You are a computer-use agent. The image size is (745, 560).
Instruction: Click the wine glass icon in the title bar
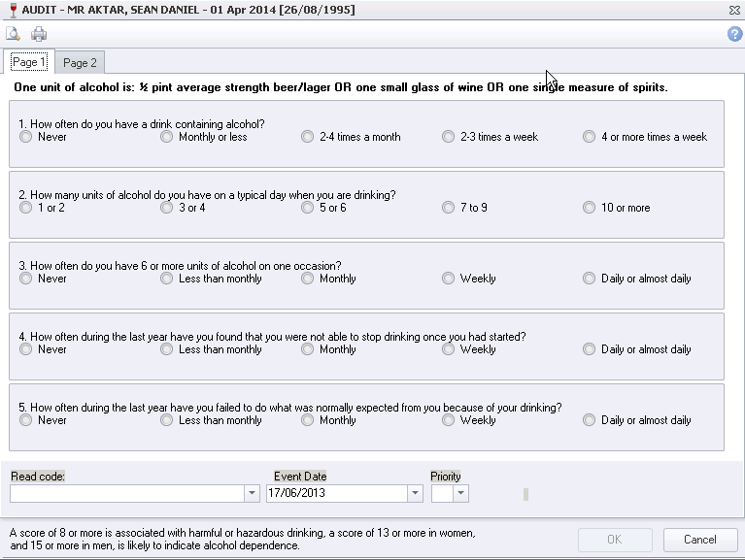(x=9, y=10)
